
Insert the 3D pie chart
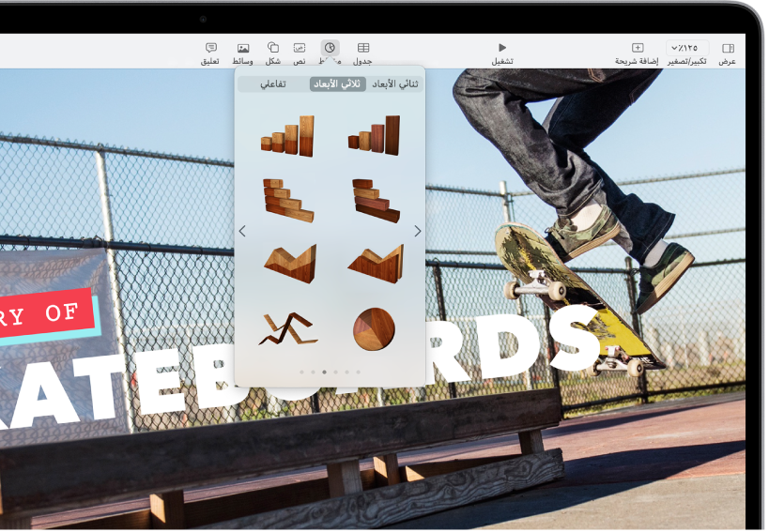pos(375,328)
